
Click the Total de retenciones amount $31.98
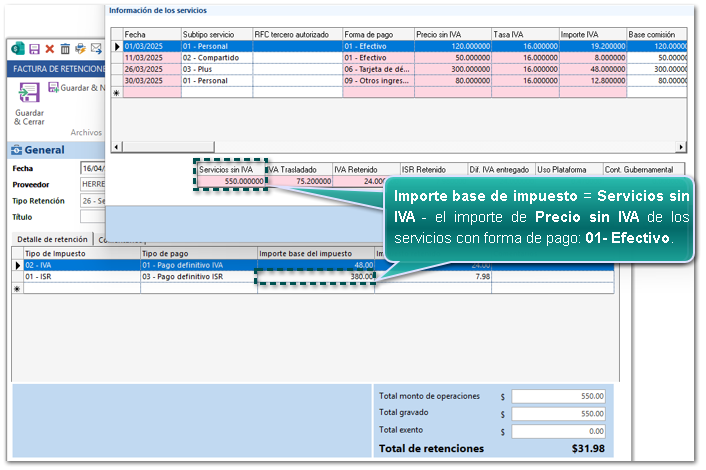point(588,448)
